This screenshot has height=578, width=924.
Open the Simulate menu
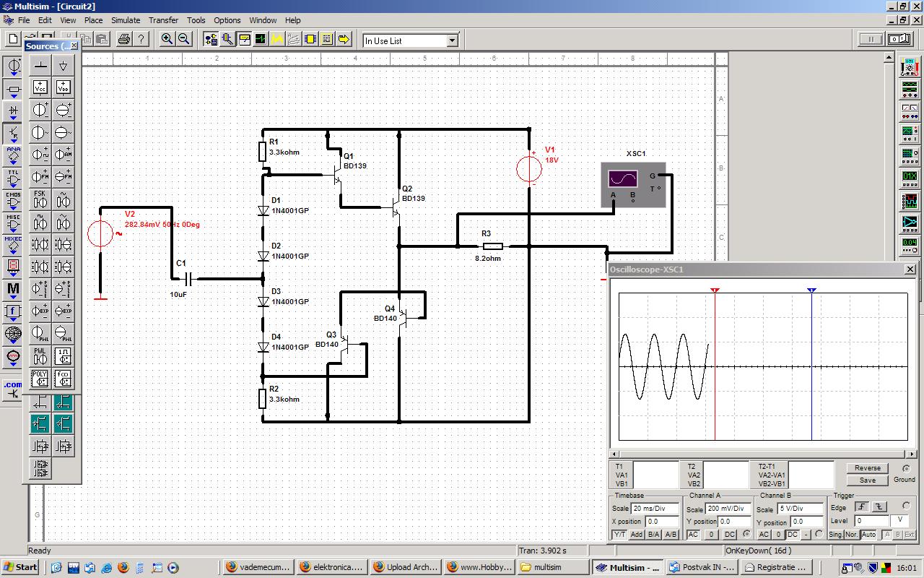(x=126, y=20)
